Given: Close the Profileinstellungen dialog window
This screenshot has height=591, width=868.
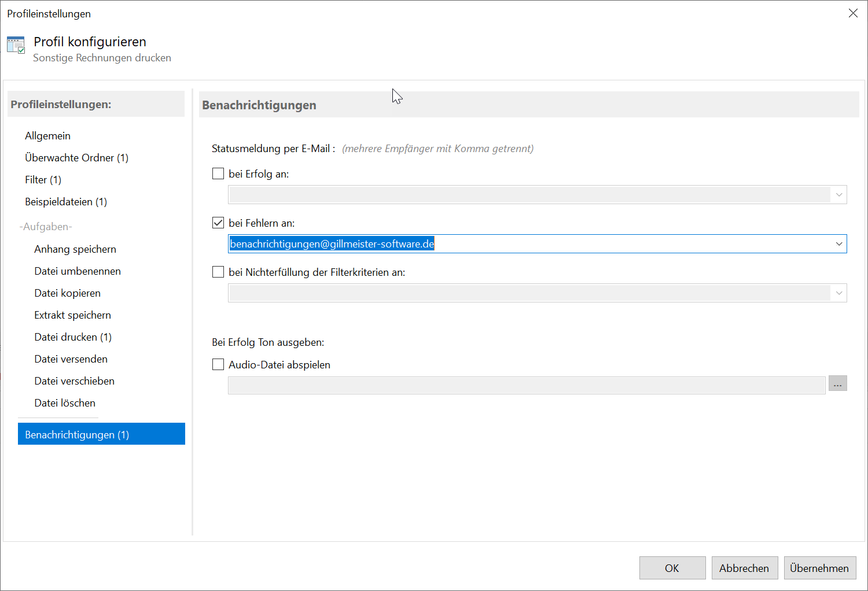Looking at the screenshot, I should coord(853,13).
